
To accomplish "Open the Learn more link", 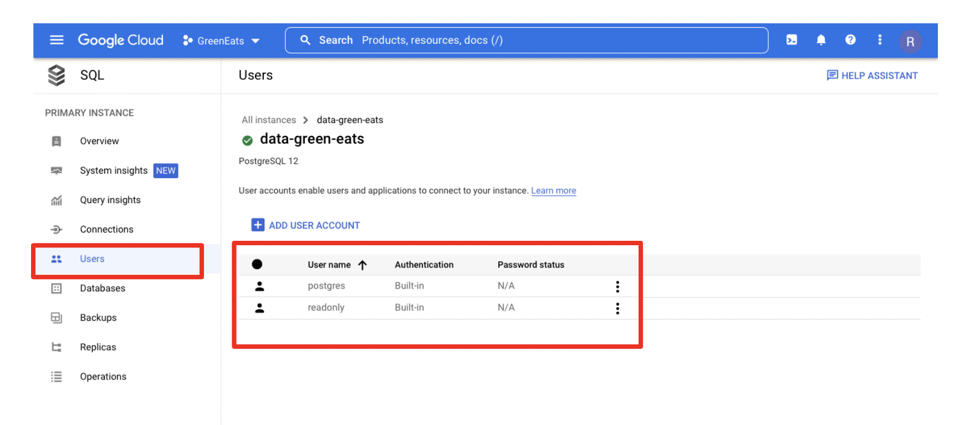I will click(554, 190).
